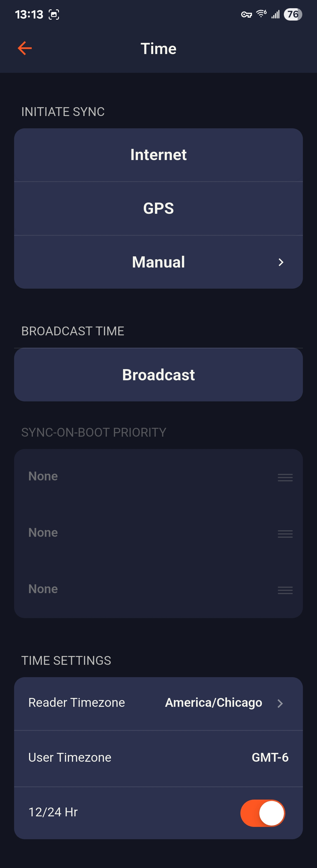The image size is (317, 868).
Task: Open Manual sync via its chevron
Action: click(281, 262)
